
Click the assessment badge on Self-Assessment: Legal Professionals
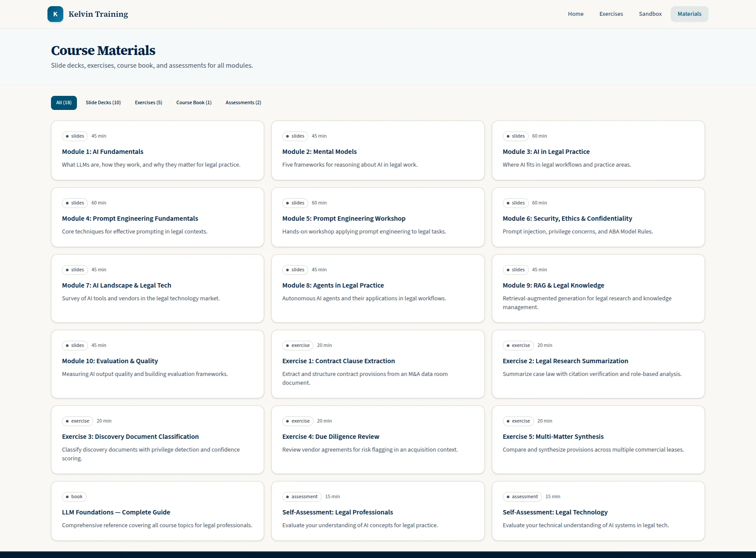(x=302, y=496)
